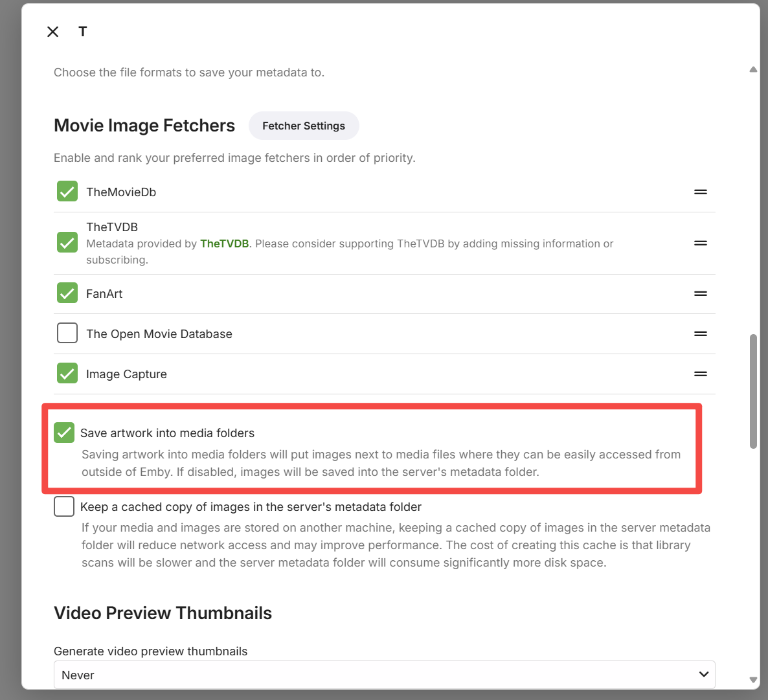Image resolution: width=768 pixels, height=700 pixels.
Task: Enable keeping cached copy of images
Action: point(64,506)
